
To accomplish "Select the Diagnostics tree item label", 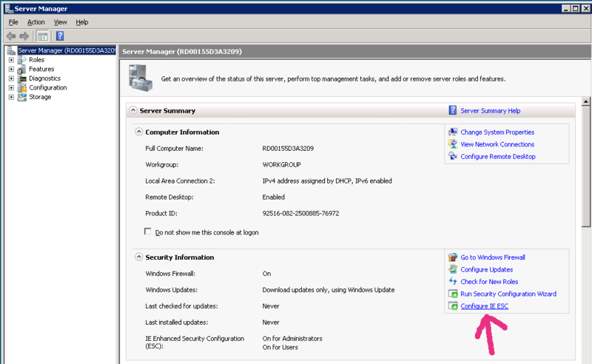I will pos(44,78).
